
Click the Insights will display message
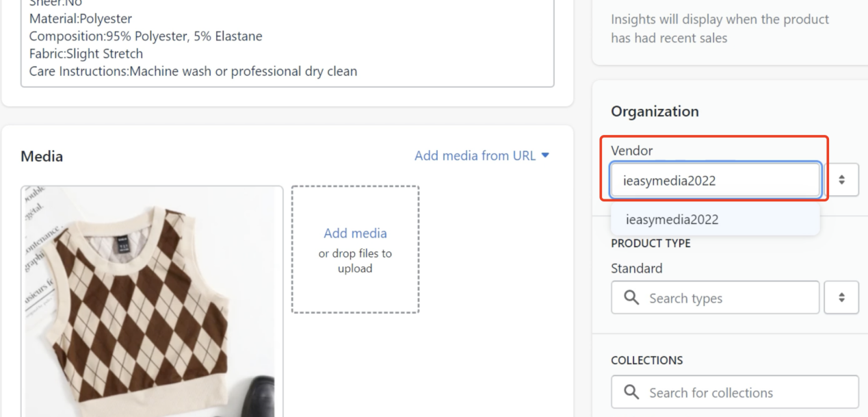point(720,29)
